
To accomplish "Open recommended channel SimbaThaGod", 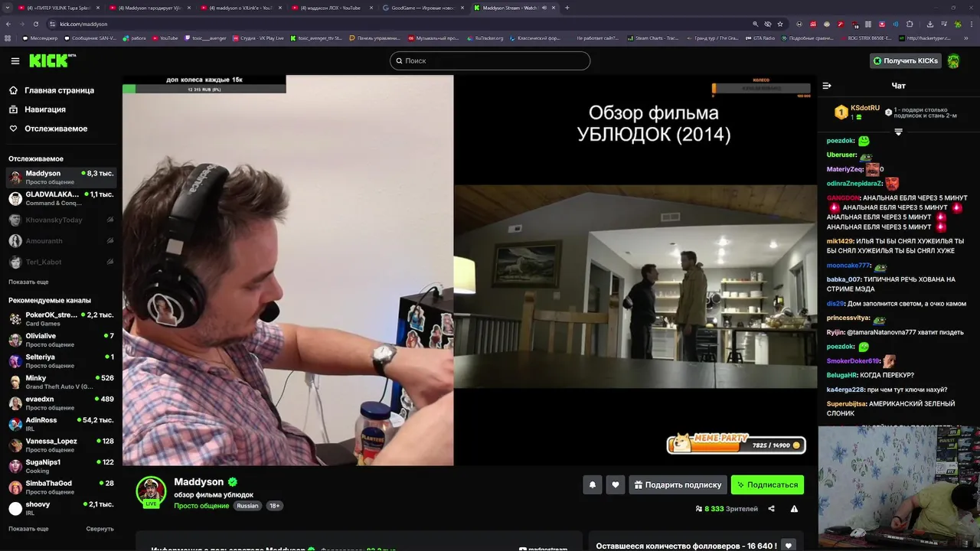I will 61,487.
